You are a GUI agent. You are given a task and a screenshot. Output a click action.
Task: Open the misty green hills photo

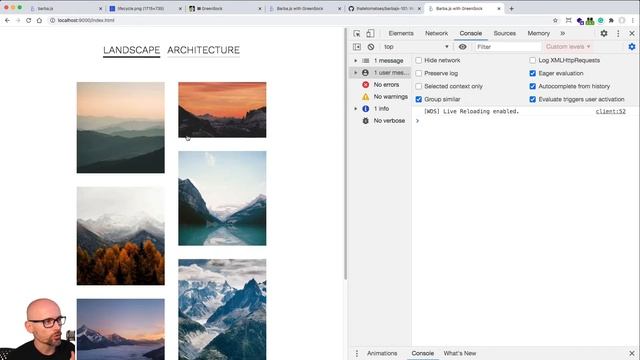(x=121, y=128)
